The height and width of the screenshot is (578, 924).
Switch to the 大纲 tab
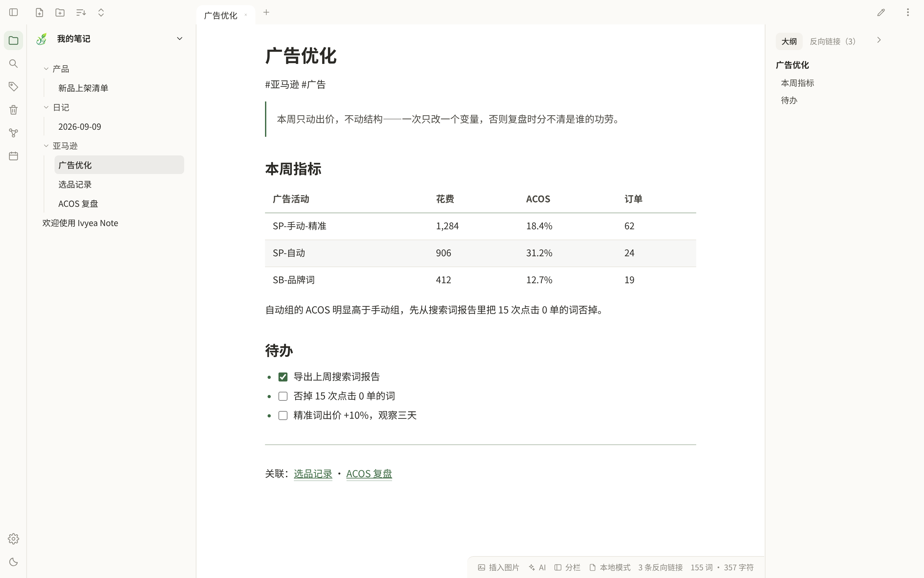point(789,41)
